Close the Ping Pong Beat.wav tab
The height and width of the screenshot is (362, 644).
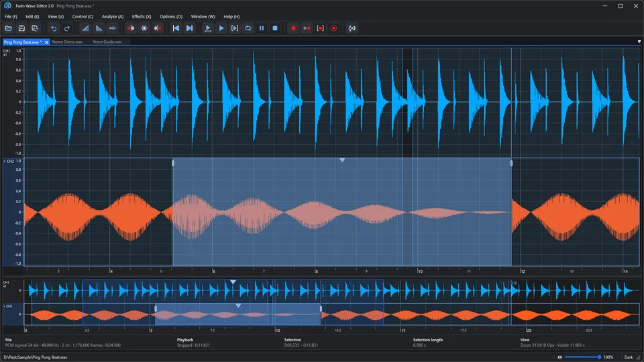click(47, 42)
